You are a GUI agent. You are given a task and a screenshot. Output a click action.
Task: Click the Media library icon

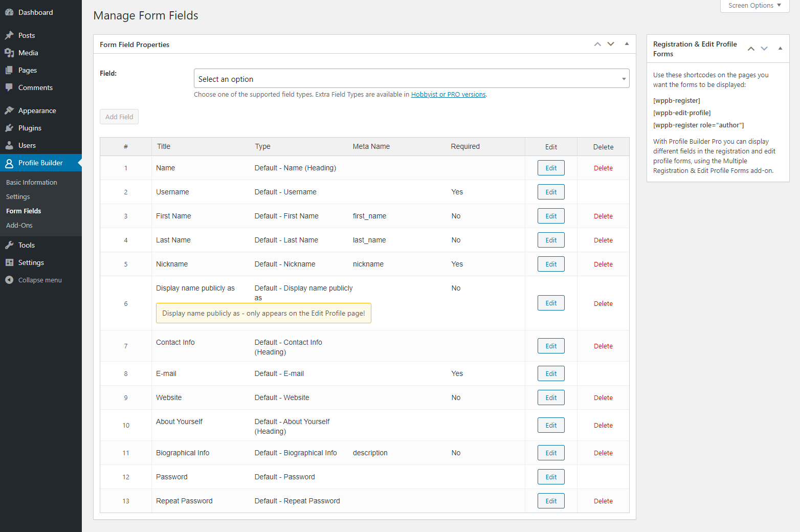[9, 53]
